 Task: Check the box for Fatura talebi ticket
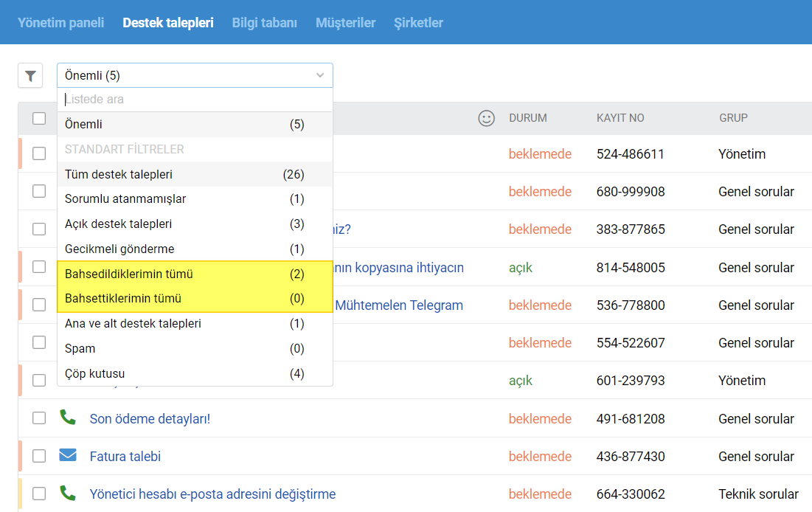[x=39, y=456]
